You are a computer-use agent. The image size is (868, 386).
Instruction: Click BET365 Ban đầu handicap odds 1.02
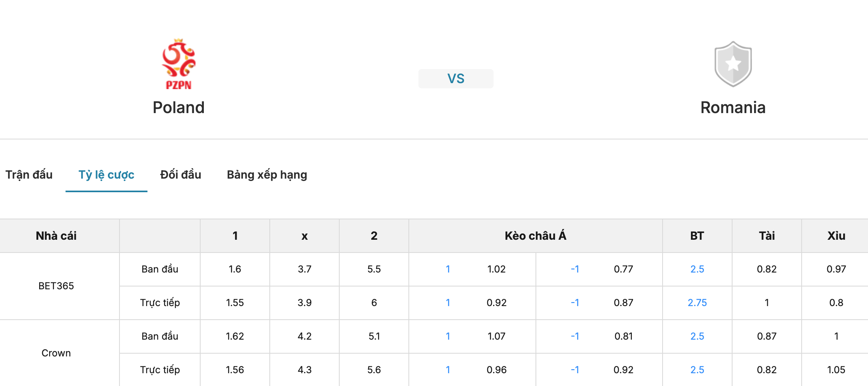[496, 269]
